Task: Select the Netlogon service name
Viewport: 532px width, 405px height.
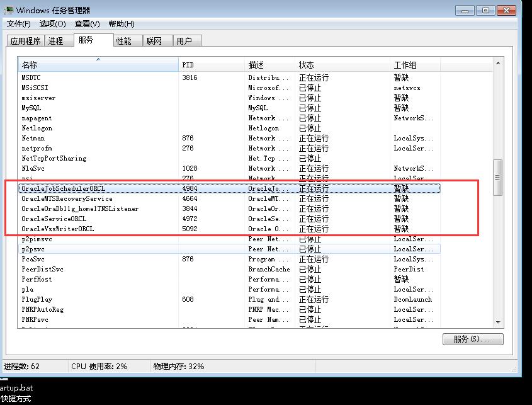Action: 37,128
